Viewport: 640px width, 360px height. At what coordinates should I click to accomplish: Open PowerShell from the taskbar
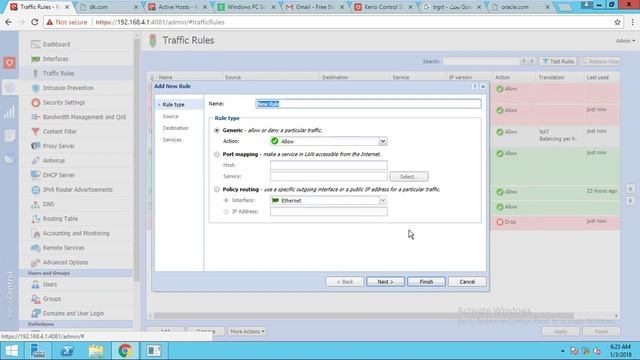coord(67,351)
